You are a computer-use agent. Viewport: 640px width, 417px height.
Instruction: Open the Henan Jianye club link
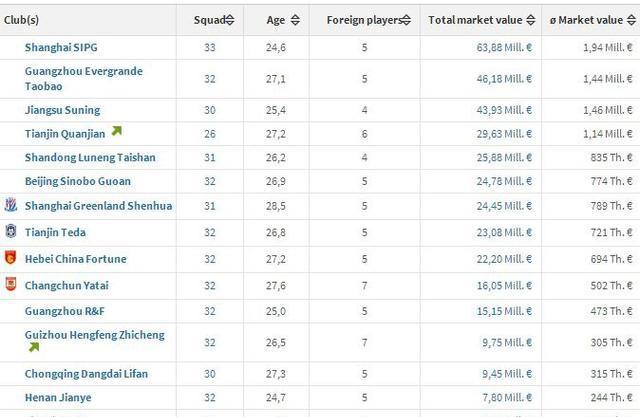click(58, 398)
